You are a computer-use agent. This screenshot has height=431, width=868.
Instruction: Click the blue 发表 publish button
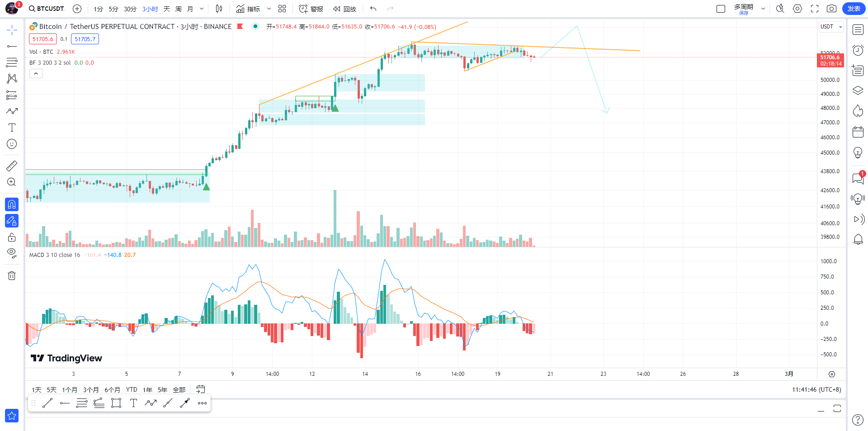[x=854, y=9]
